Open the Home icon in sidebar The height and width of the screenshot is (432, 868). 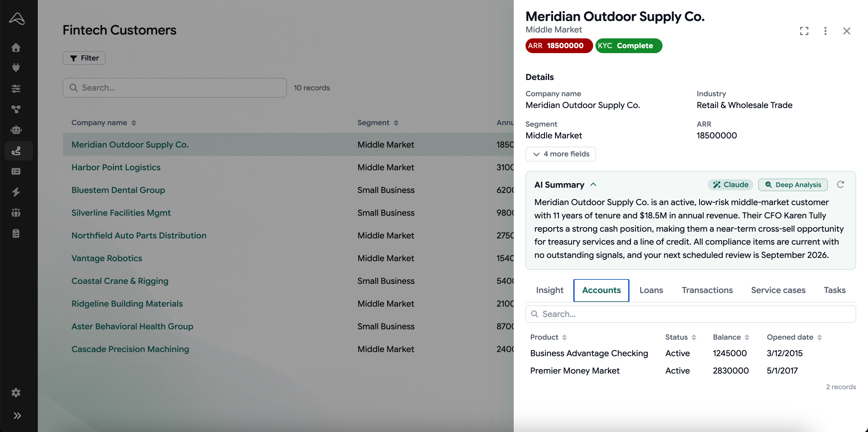point(16,48)
